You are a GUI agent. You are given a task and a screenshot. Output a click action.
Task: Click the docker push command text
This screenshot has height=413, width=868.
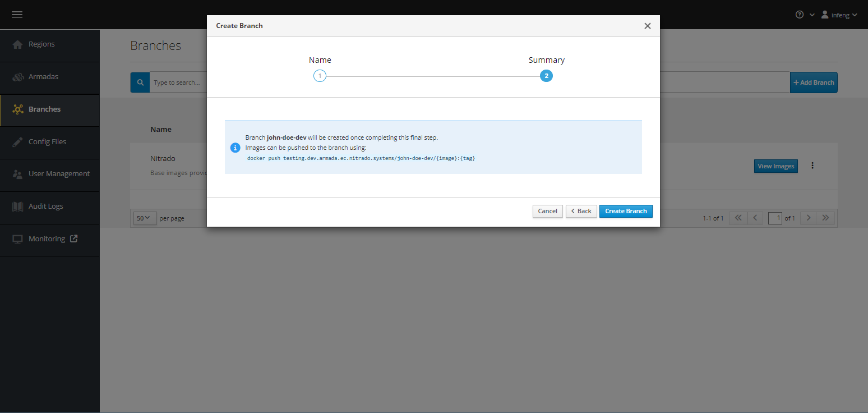tap(361, 158)
